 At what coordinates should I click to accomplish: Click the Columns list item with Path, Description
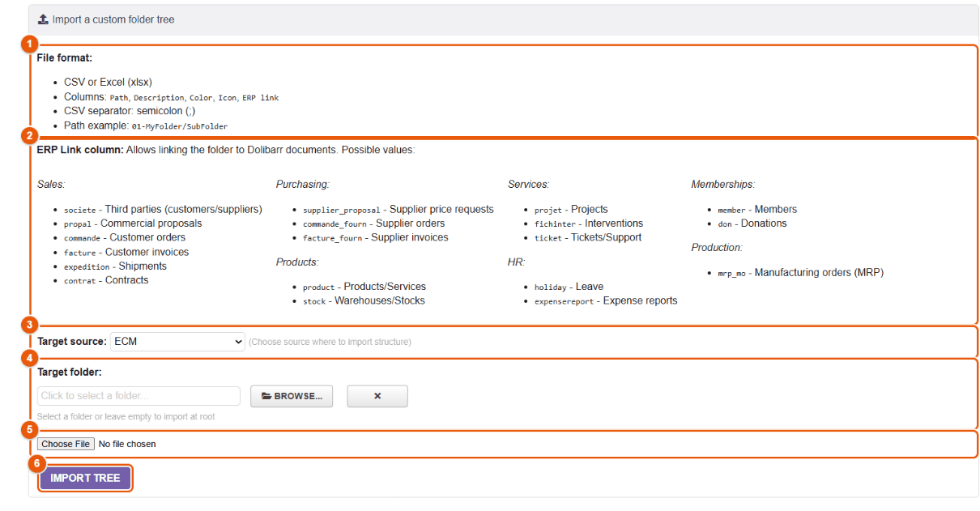[x=171, y=97]
